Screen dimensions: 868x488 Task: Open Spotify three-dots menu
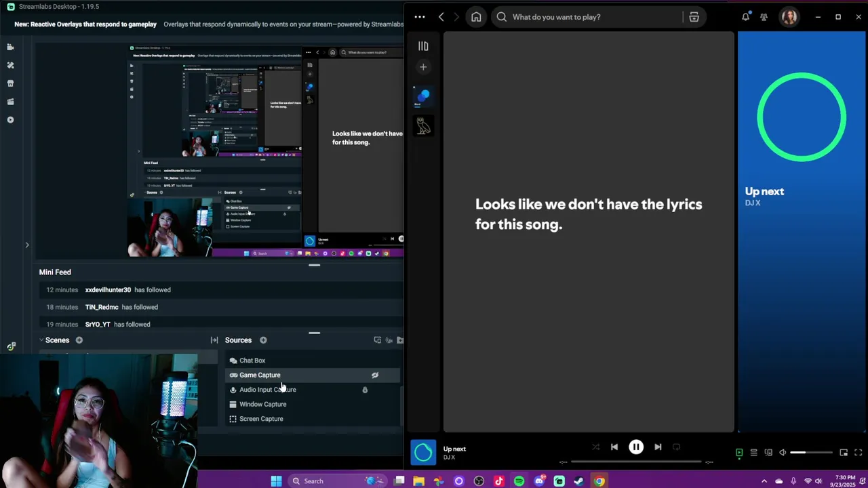click(x=419, y=17)
